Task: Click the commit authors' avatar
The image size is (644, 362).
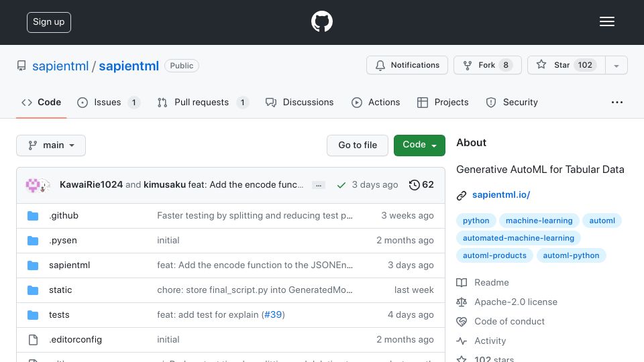Action: pyautogui.click(x=38, y=185)
